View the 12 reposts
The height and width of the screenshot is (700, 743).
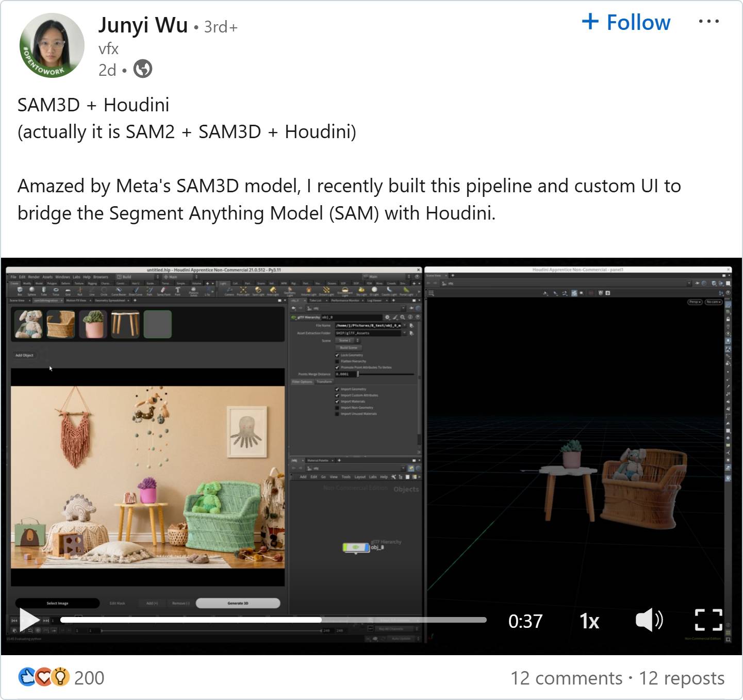(682, 678)
